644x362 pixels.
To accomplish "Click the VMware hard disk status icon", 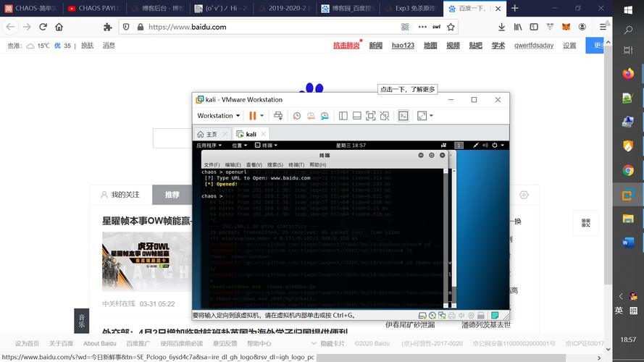I will coord(422,315).
